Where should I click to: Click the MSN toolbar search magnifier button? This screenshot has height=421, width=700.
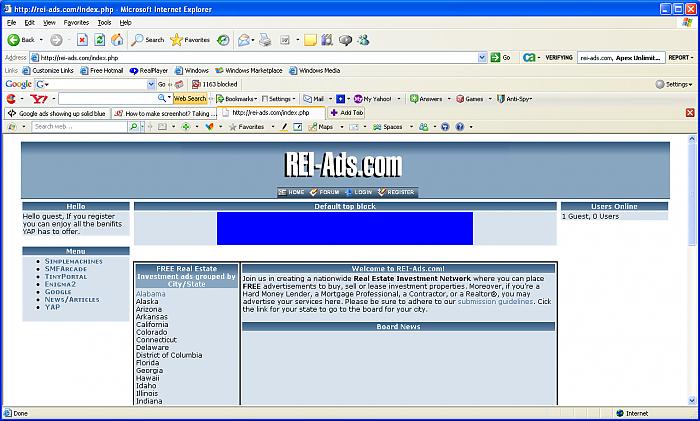(133, 127)
